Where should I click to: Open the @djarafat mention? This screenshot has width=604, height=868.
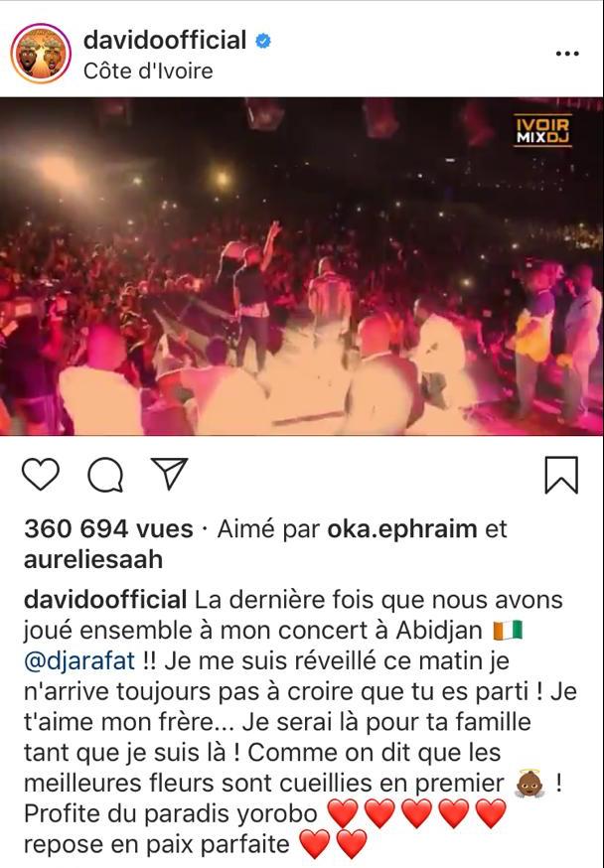[x=79, y=661]
